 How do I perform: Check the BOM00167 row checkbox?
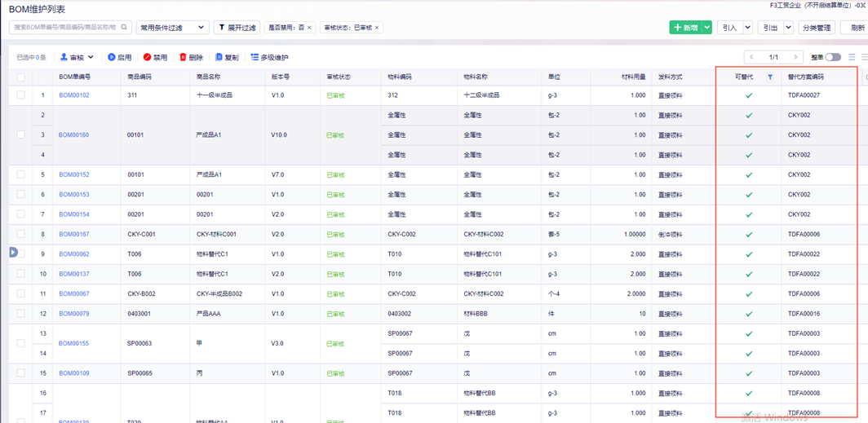(x=21, y=235)
